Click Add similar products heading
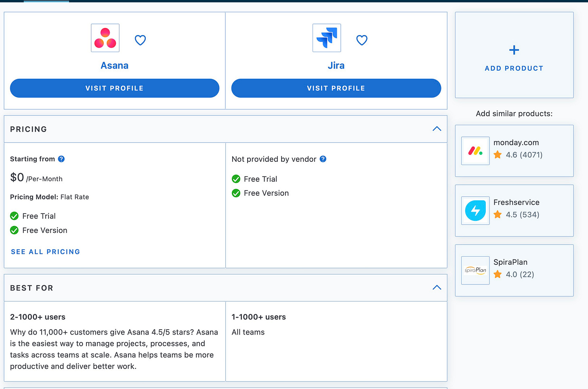The width and height of the screenshot is (588, 389). pos(514,113)
